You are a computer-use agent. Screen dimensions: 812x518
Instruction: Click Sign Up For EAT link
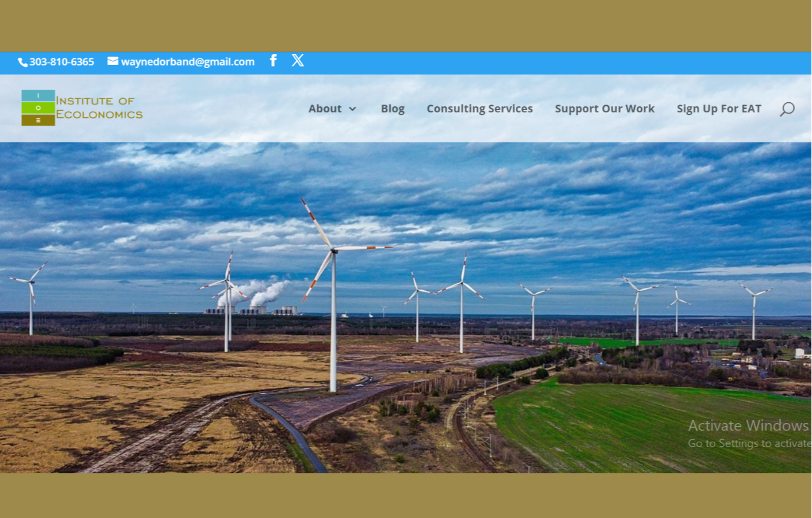coord(719,109)
